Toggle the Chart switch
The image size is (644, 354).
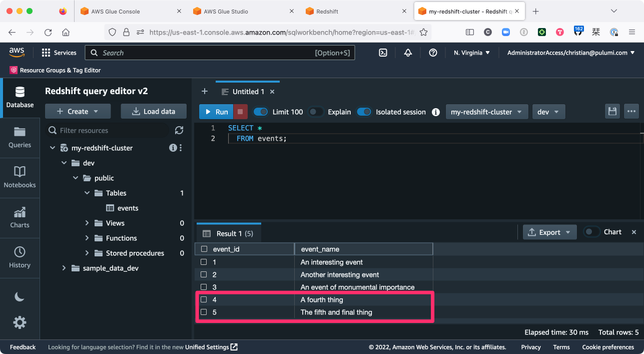(592, 232)
